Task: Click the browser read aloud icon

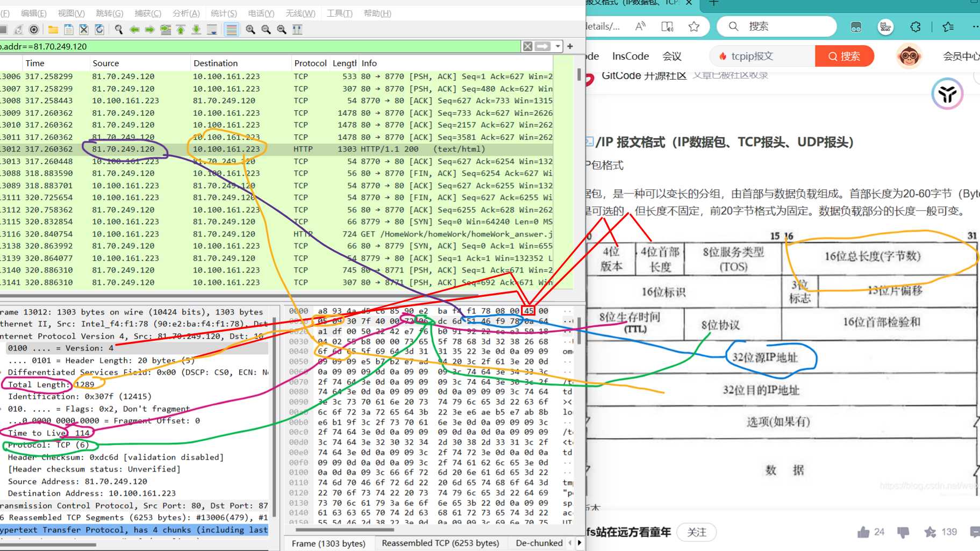Action: (640, 26)
